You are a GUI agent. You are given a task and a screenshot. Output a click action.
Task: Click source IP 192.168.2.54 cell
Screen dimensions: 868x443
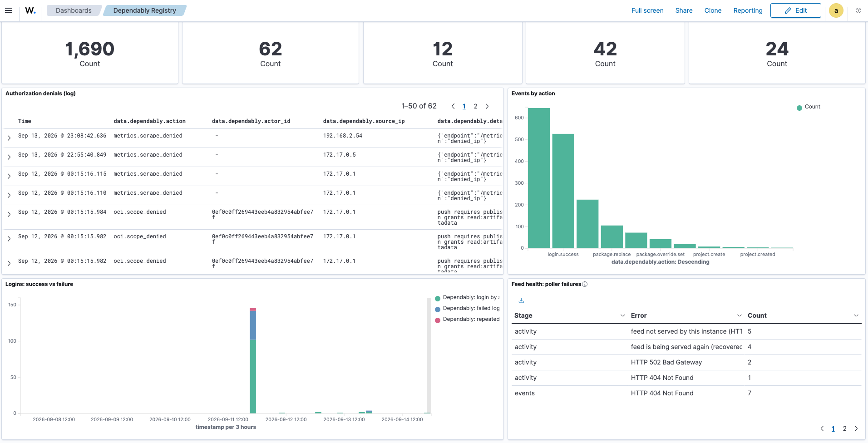point(343,136)
